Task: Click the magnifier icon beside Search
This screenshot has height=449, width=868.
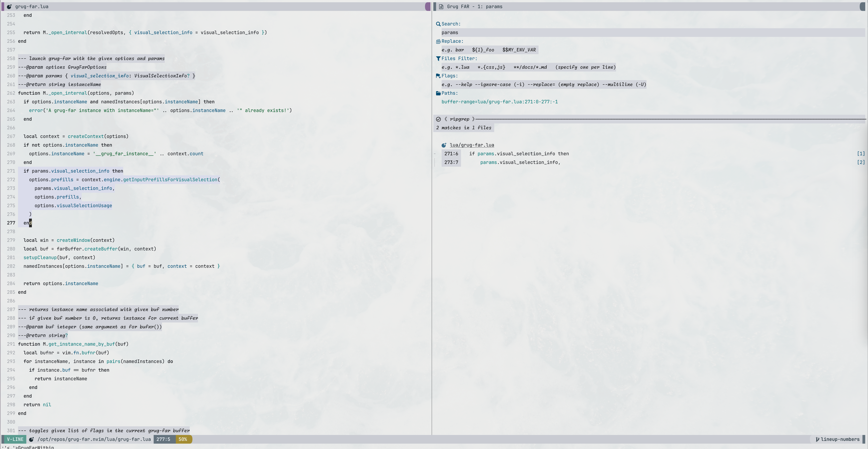Action: [x=438, y=24]
